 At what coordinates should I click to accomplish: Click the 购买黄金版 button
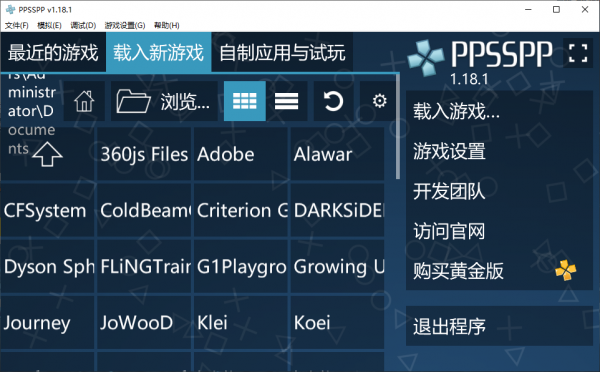(499, 270)
